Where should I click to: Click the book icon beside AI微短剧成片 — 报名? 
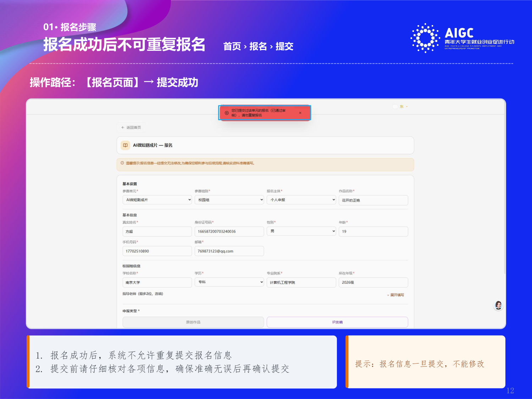click(125, 145)
